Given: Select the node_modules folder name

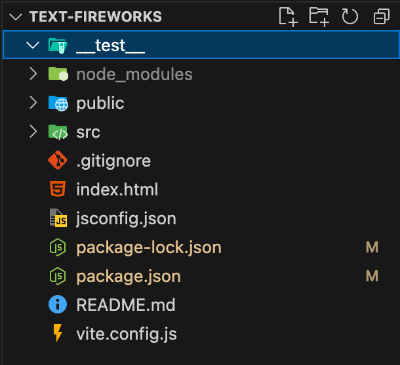Looking at the screenshot, I should [134, 74].
